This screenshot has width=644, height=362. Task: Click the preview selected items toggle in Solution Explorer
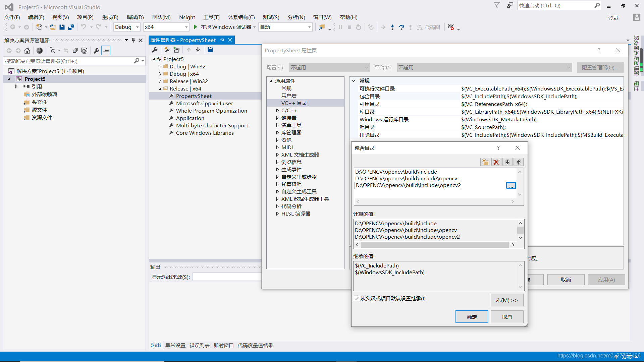[x=106, y=51]
